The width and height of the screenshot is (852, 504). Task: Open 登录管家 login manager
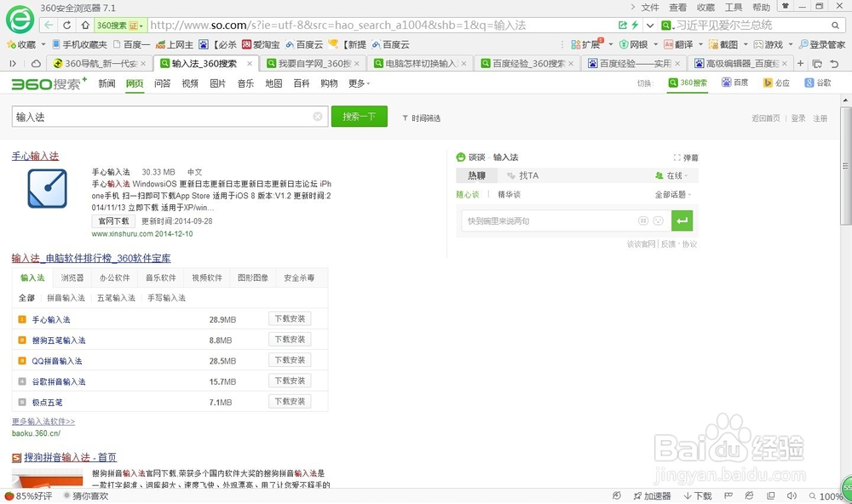point(821,44)
